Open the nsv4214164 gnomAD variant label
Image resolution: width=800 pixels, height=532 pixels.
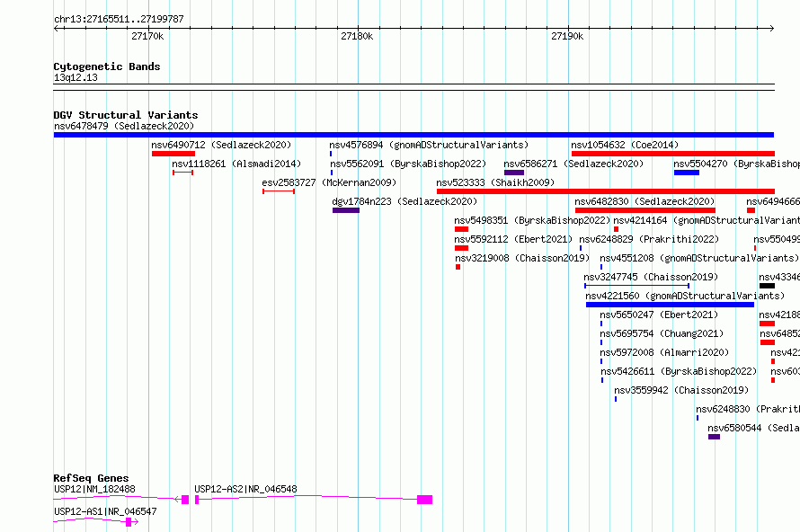coord(707,220)
